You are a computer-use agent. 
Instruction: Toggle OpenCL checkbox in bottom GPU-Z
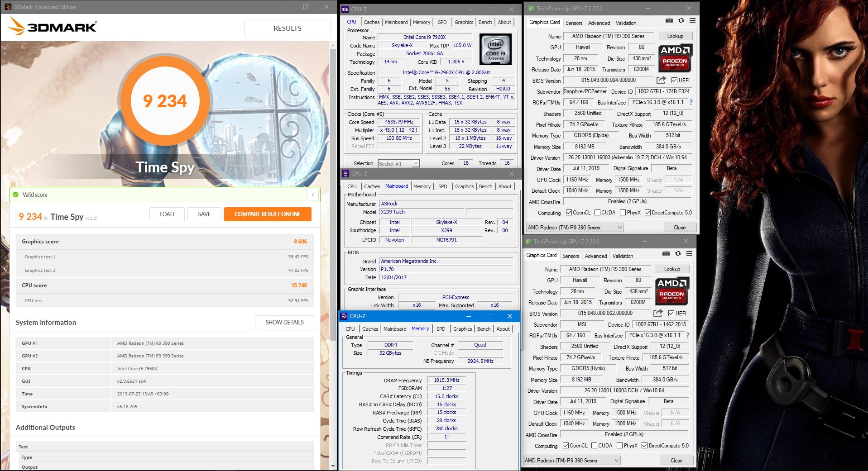[x=566, y=446]
